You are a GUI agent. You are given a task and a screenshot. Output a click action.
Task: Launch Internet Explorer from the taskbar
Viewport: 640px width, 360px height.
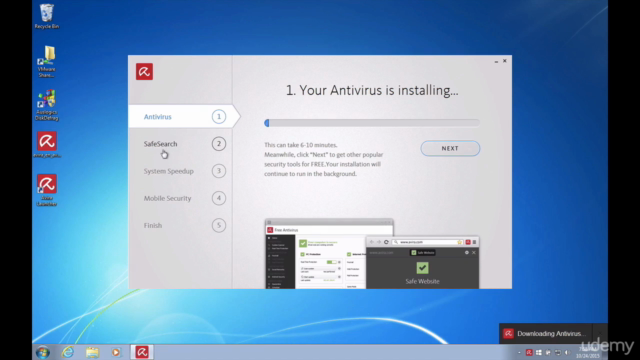coord(68,352)
